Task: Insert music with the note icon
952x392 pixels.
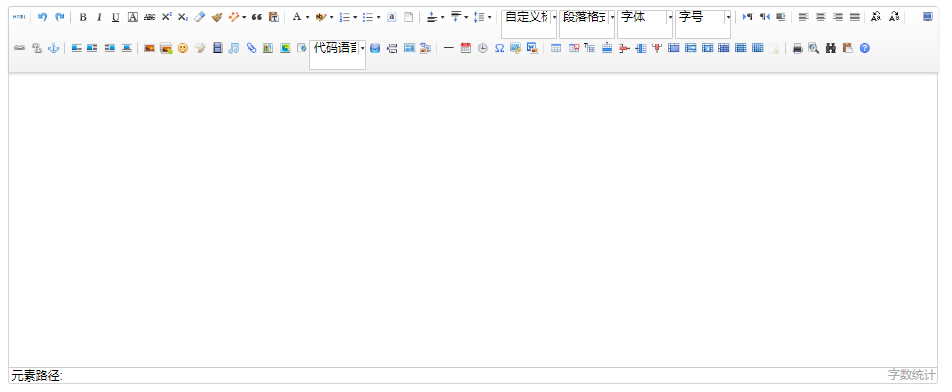Action: [x=234, y=48]
